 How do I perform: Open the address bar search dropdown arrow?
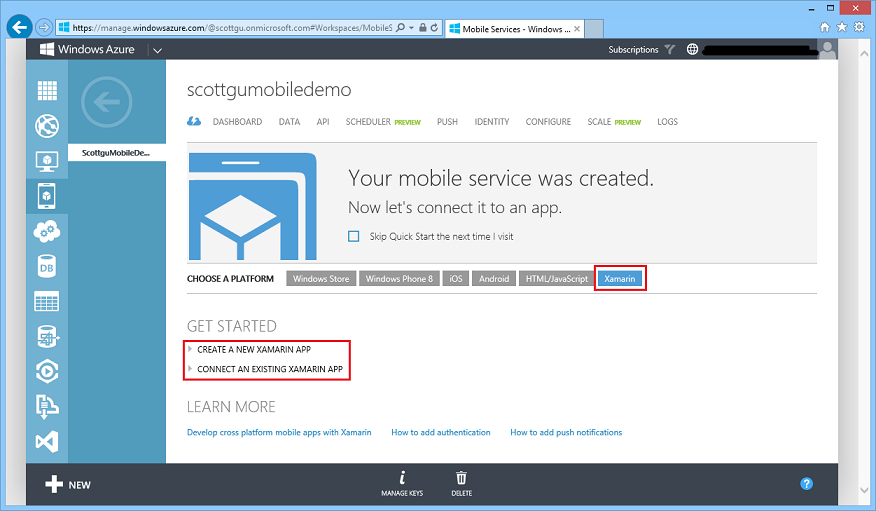coord(411,27)
